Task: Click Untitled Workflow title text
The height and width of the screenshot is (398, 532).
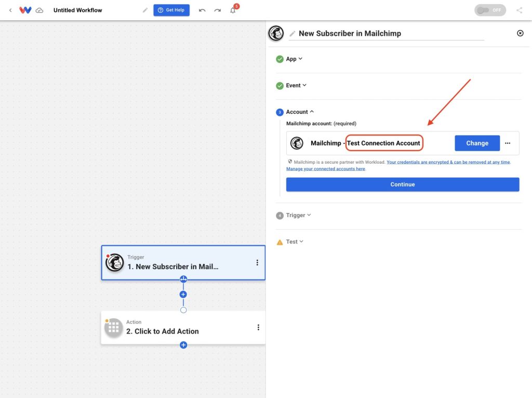Action: click(x=78, y=10)
